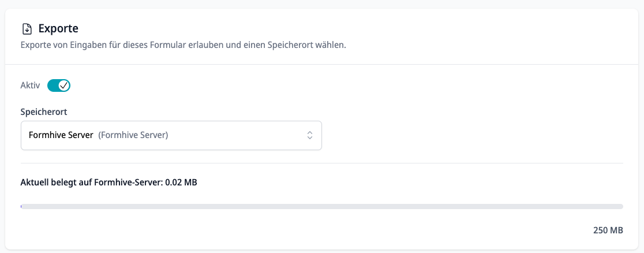Click the gray "(Formhive Server)" hint in dropdown
Viewport: 644px width, 253px height.
(133, 135)
